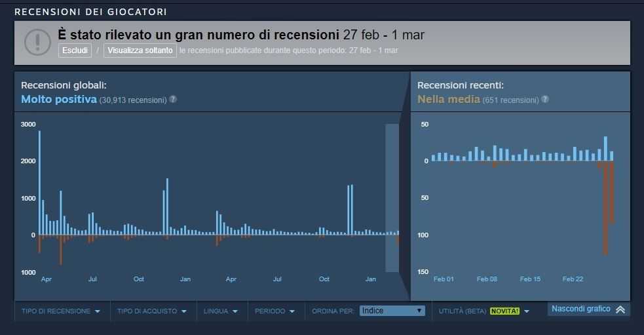Hide the chart via Nascondi grafico
Screen dimensions: 644x335
(580, 309)
